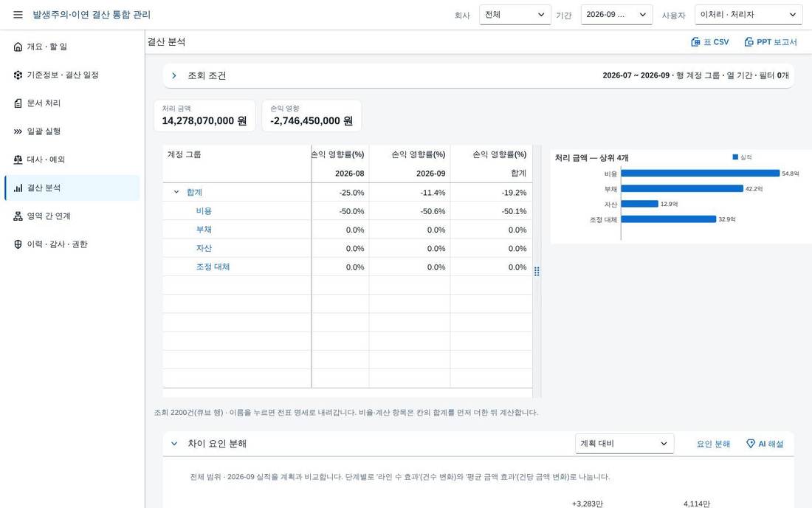812x508 pixels.
Task: Click the 자산 bar labeled 12.9억
Action: pyautogui.click(x=639, y=204)
